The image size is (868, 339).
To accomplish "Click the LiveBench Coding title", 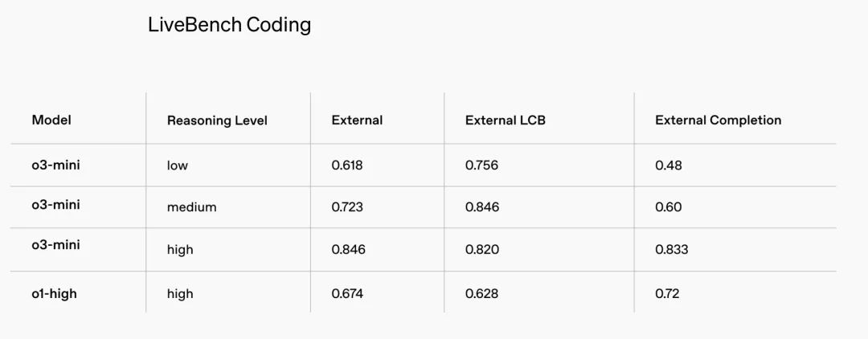I will [x=229, y=25].
